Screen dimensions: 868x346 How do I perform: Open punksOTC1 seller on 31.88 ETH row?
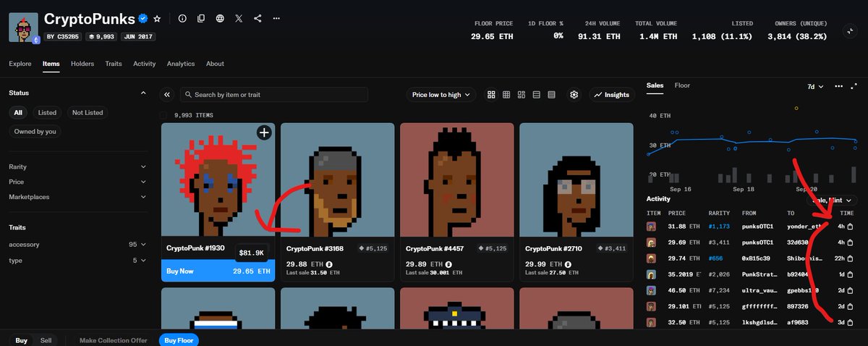coord(758,226)
